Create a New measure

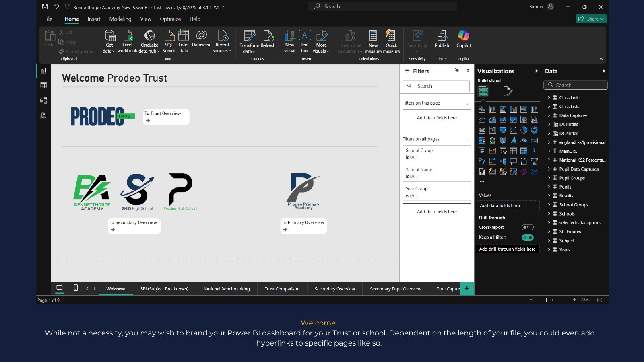click(373, 41)
